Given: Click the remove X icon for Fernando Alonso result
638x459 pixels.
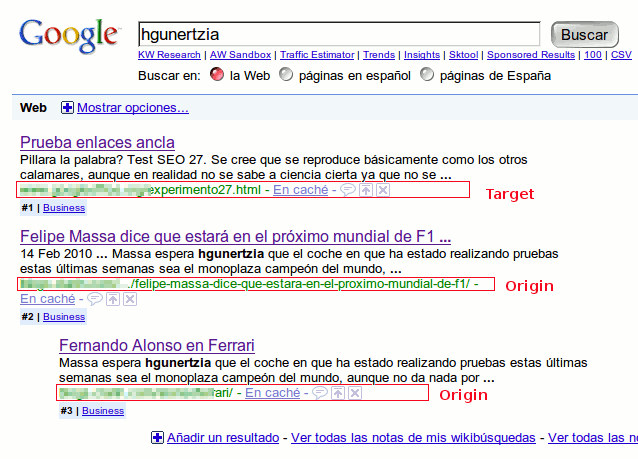Looking at the screenshot, I should (x=355, y=393).
